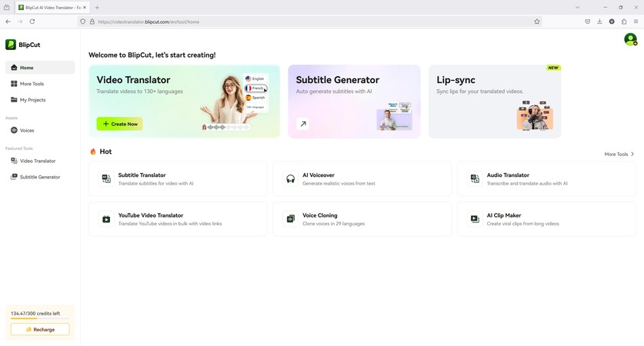The width and height of the screenshot is (644, 346).
Task: Click the 134.47/300 credits left text
Action: tap(35, 313)
